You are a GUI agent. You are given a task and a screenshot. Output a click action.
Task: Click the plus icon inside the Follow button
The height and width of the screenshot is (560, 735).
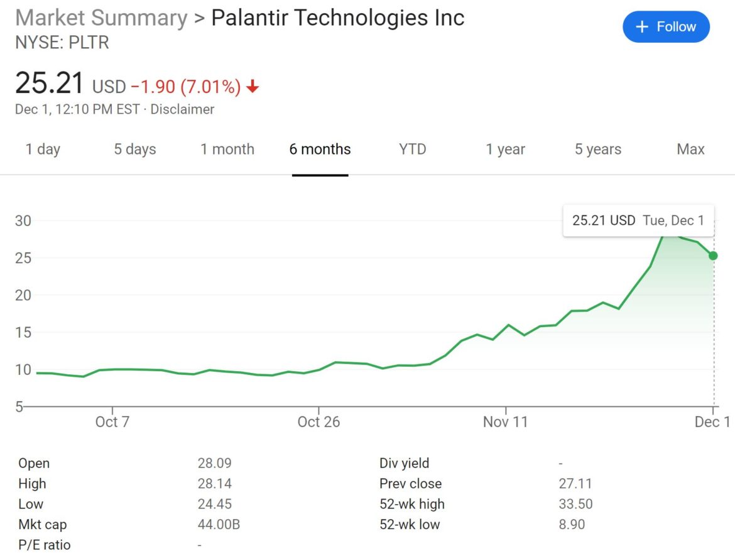point(641,26)
